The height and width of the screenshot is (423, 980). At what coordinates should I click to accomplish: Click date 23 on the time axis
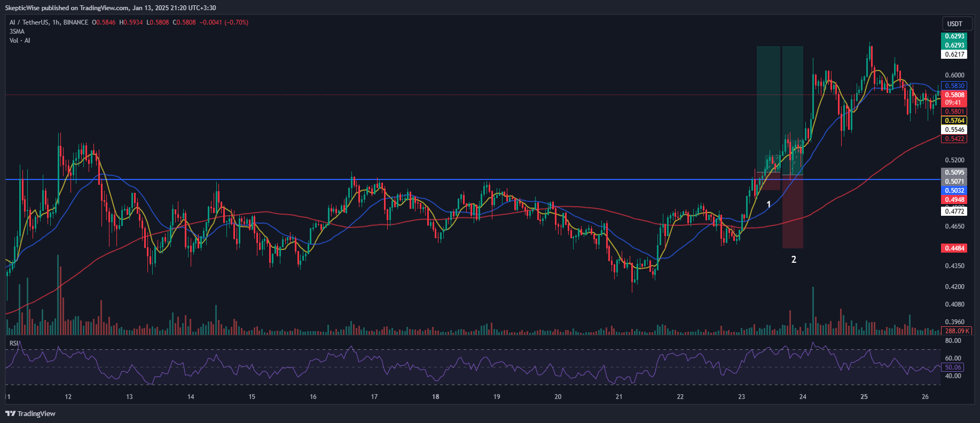742,397
